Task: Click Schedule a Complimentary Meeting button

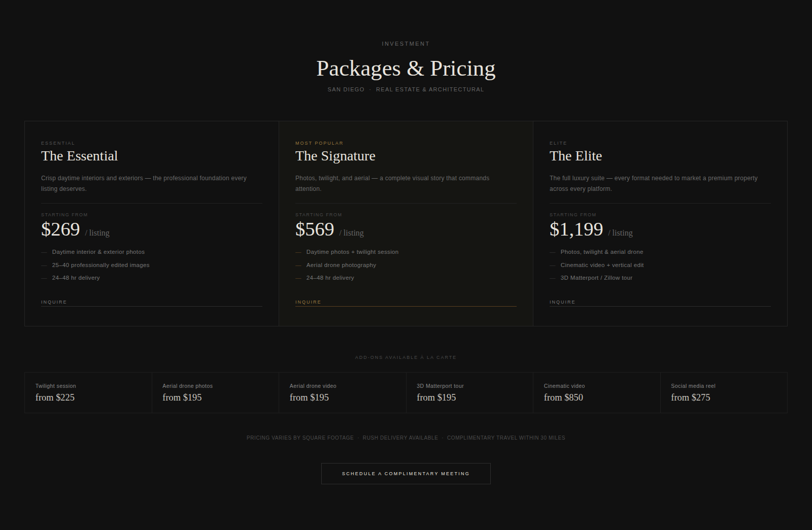Action: (x=405, y=474)
